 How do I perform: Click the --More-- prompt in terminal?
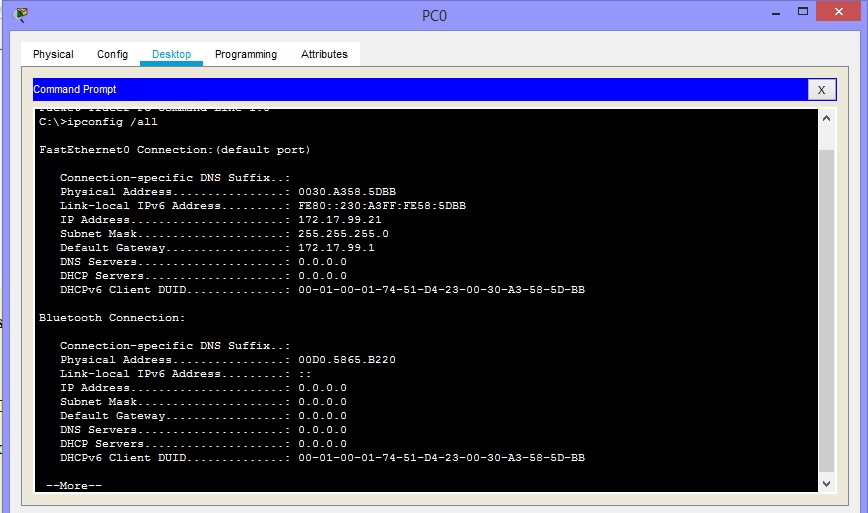(x=74, y=486)
